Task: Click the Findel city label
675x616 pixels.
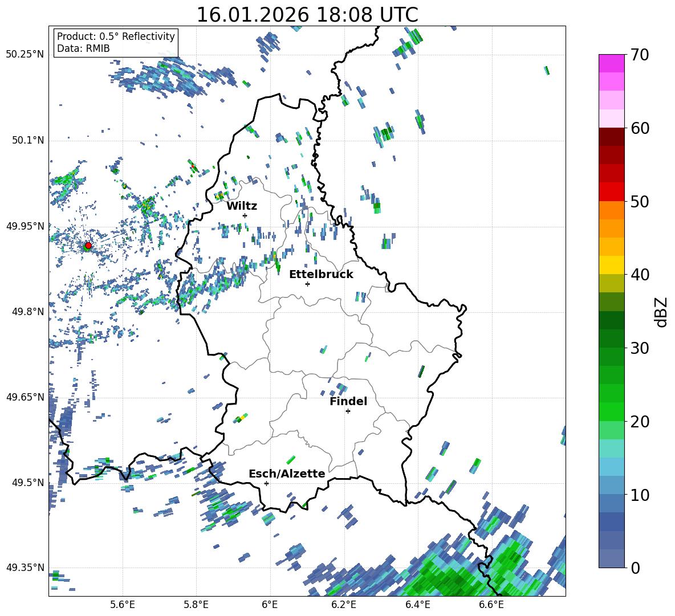Action: (348, 401)
